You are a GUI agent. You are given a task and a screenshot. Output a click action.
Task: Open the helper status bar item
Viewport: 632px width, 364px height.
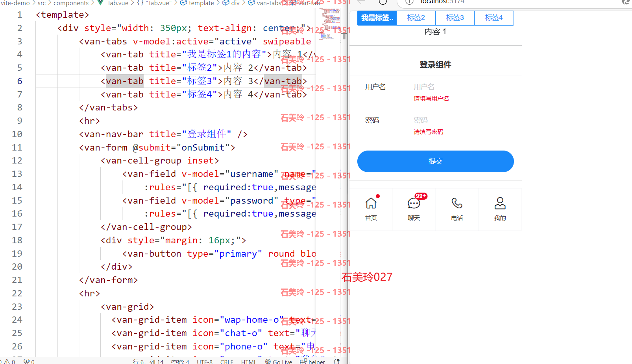point(312,362)
